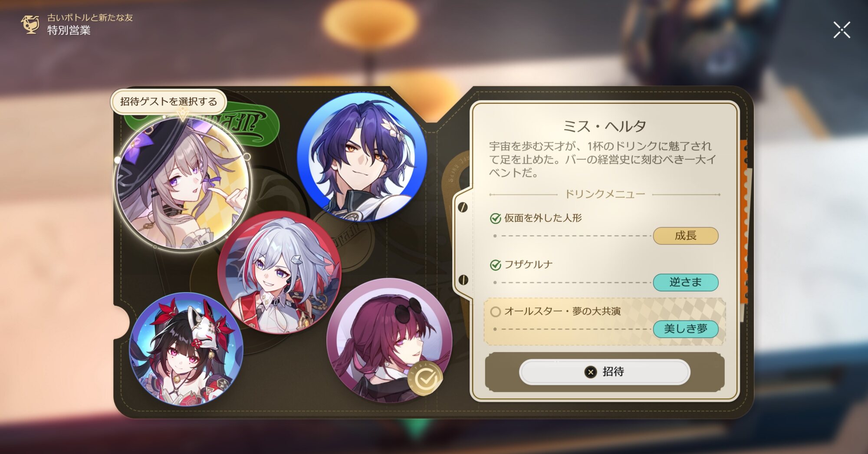868x454 pixels.
Task: Toggle the フザケルナ drink checkmark
Action: click(x=495, y=265)
